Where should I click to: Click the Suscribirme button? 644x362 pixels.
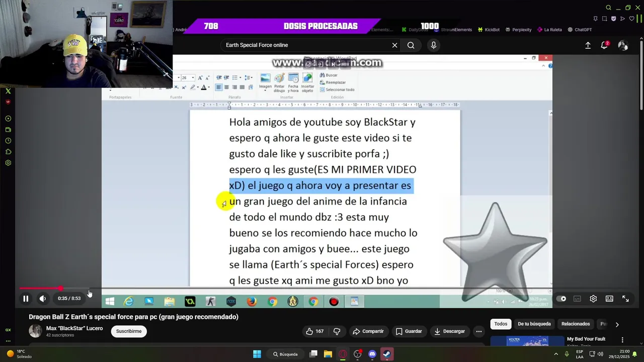tap(129, 331)
